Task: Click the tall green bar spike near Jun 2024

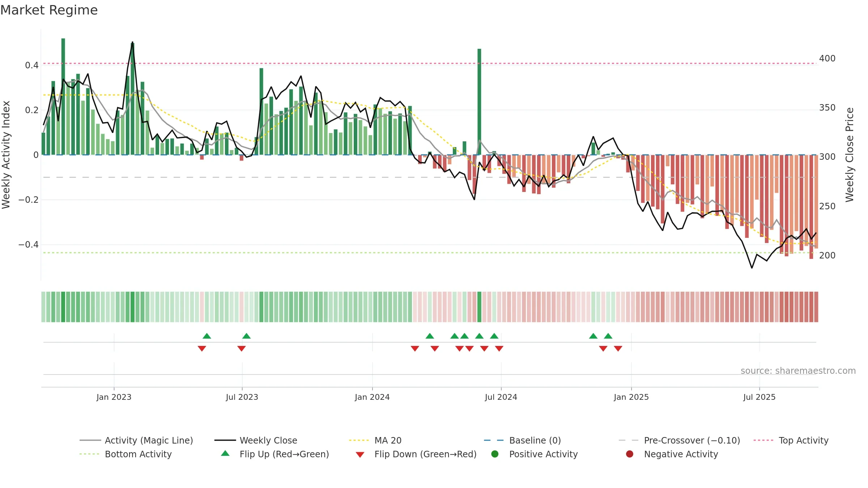Action: coord(479,102)
